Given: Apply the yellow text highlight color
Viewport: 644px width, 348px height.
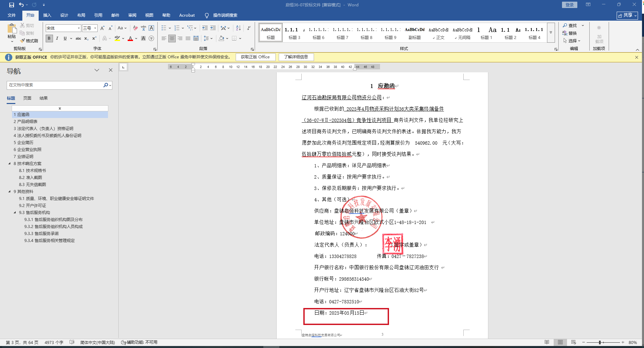Looking at the screenshot, I should [x=117, y=39].
